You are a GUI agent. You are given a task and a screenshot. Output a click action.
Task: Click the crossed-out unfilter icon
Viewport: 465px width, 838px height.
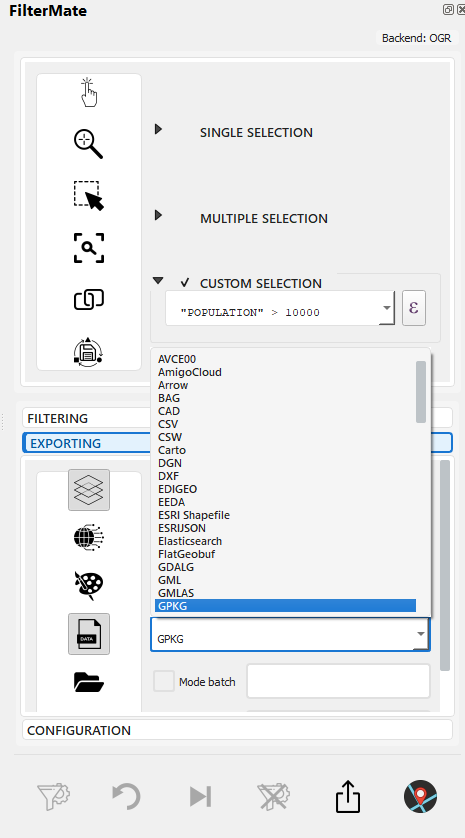point(273,797)
